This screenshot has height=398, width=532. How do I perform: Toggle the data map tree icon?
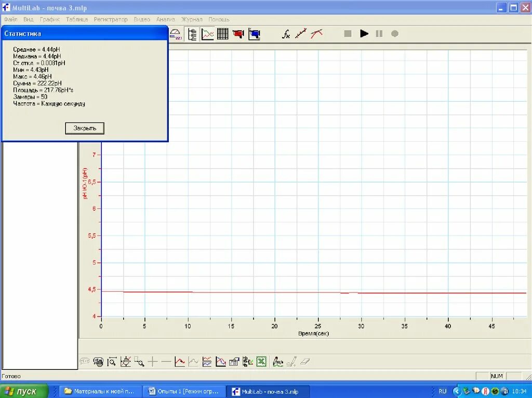[x=192, y=34]
